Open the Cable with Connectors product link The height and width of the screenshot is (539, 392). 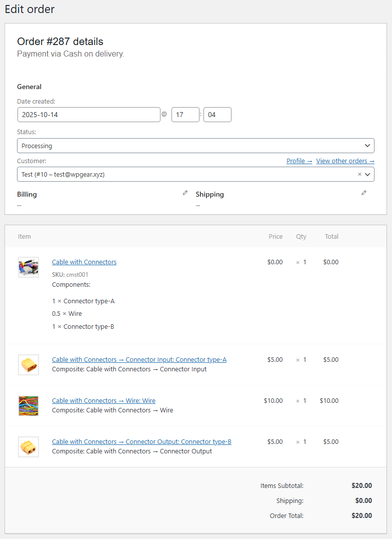click(84, 262)
